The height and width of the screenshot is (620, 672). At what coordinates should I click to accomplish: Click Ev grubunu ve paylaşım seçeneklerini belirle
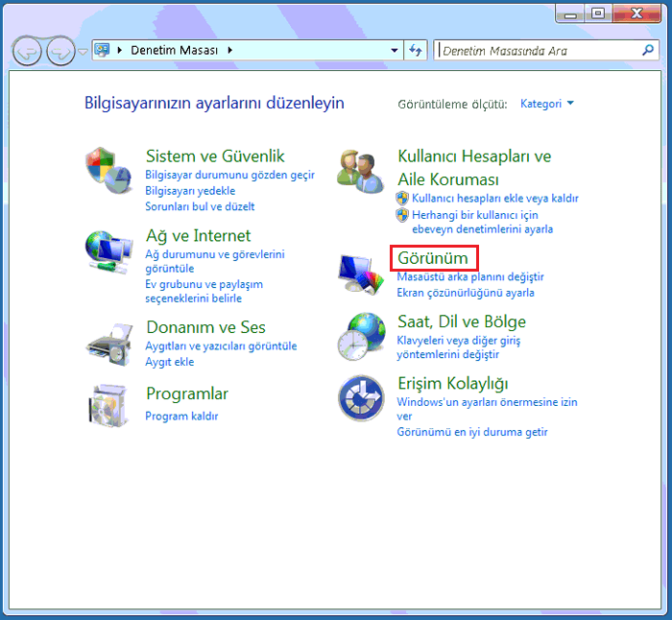pyautogui.click(x=204, y=292)
